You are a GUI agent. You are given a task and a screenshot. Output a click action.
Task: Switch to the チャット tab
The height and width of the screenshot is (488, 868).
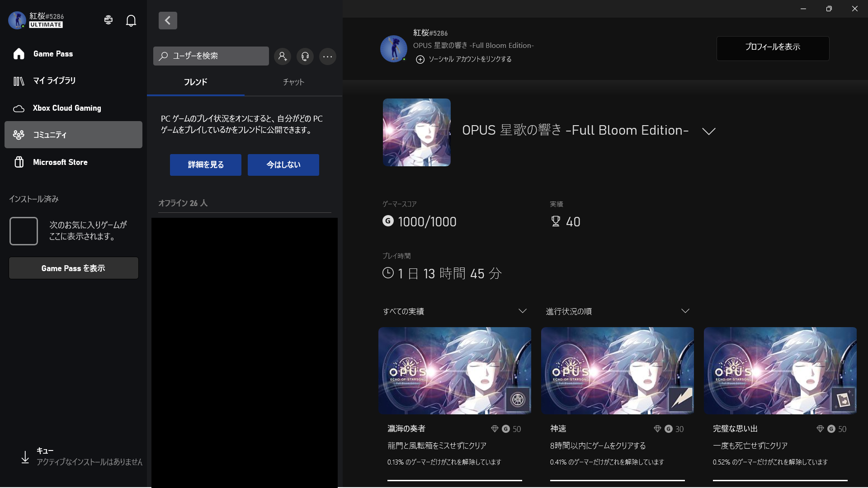[293, 82]
